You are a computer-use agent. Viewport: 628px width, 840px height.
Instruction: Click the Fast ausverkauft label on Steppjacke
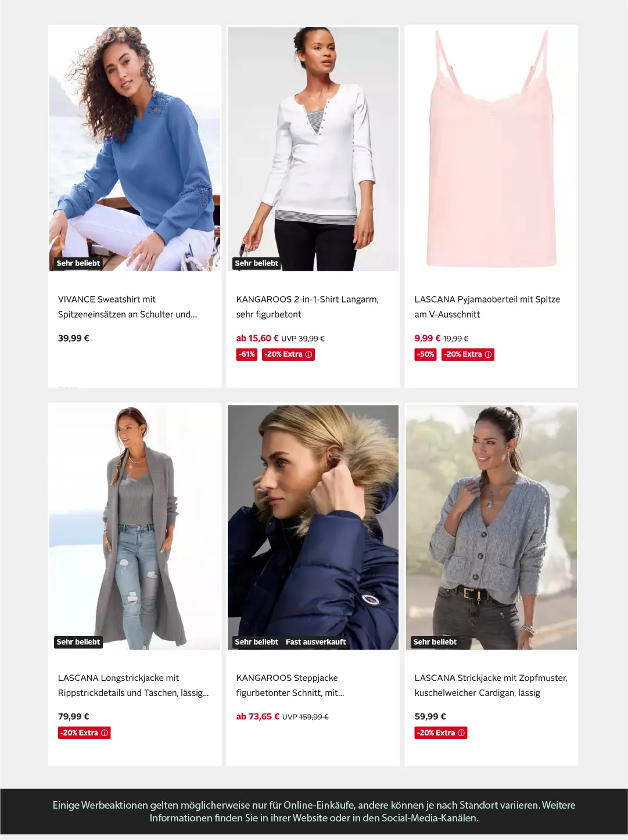click(x=315, y=642)
